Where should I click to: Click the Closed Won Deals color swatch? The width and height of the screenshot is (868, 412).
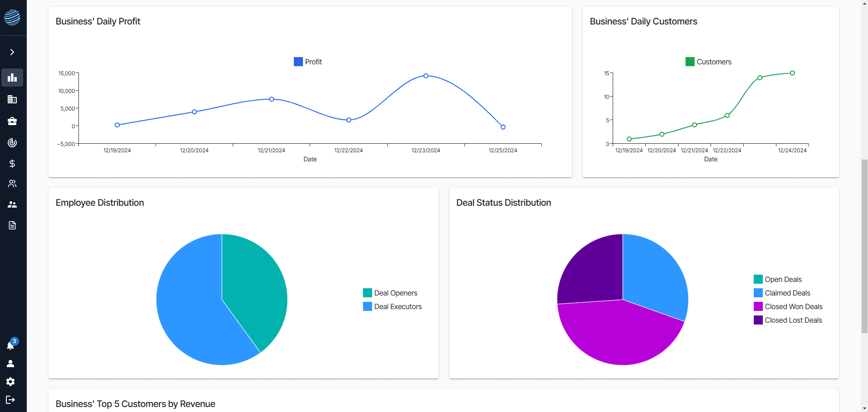[x=758, y=306]
